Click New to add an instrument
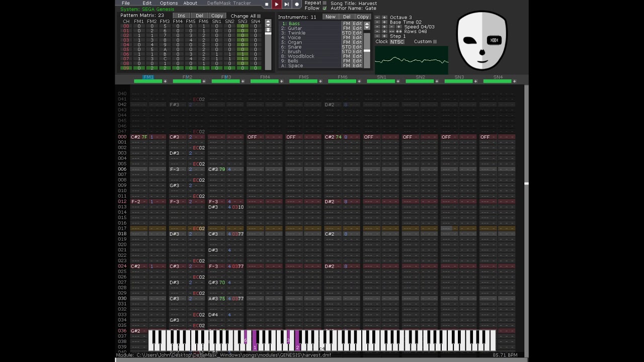Viewport: 644px width, 362px height. pyautogui.click(x=330, y=17)
